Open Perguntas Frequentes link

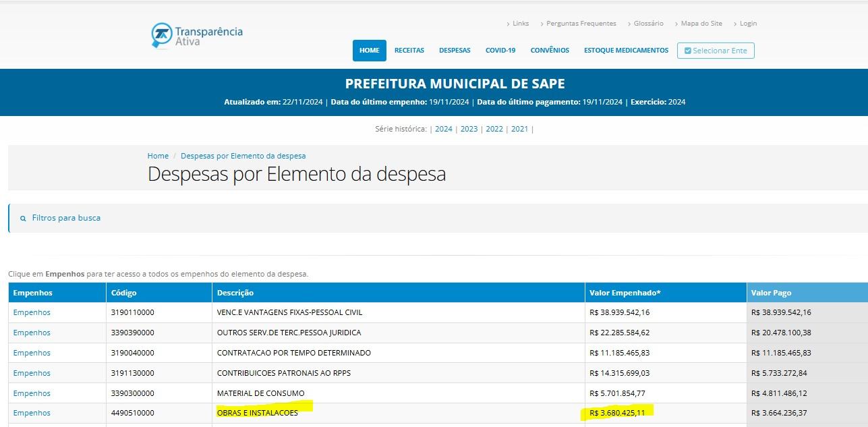(581, 24)
